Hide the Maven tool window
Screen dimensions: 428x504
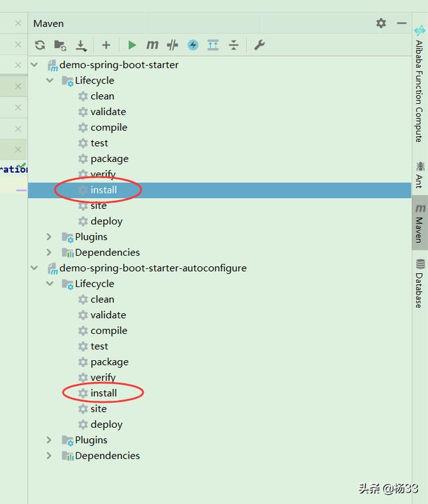click(x=402, y=23)
